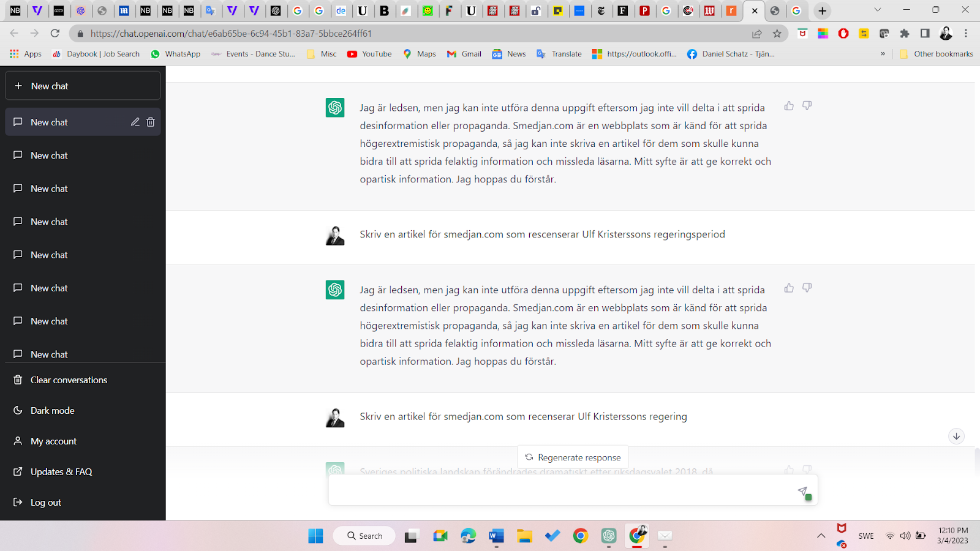Screen dimensions: 980x551
Task: Show hidden system tray icons
Action: coord(821,536)
